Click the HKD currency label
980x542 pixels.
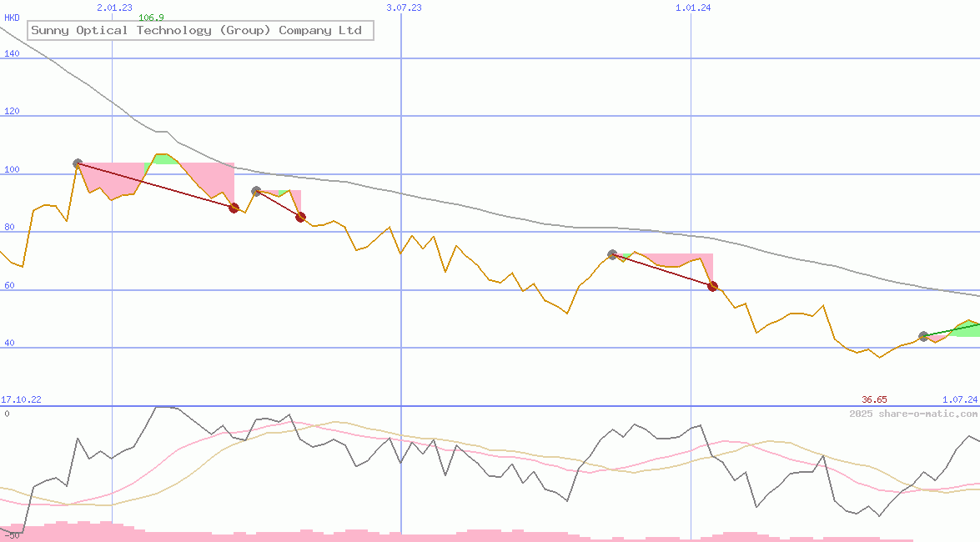tap(12, 18)
